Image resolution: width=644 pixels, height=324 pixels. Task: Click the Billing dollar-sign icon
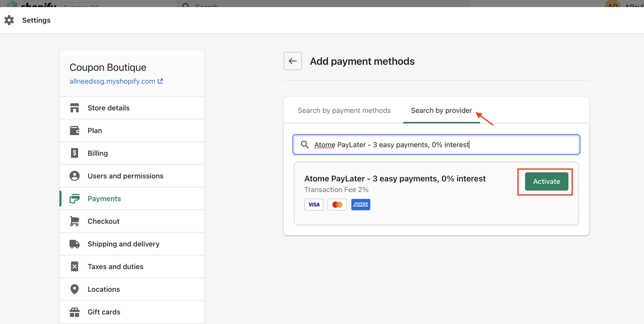click(x=74, y=153)
